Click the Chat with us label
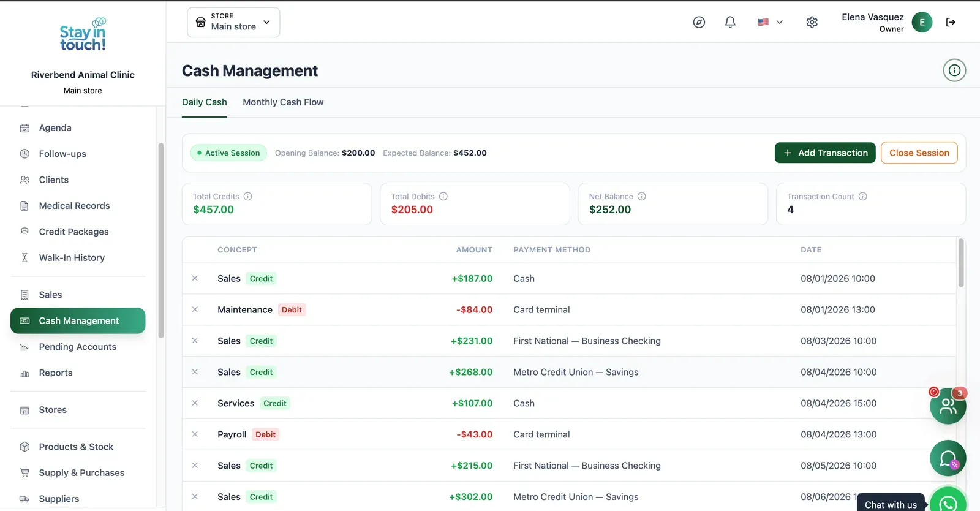 click(x=891, y=504)
